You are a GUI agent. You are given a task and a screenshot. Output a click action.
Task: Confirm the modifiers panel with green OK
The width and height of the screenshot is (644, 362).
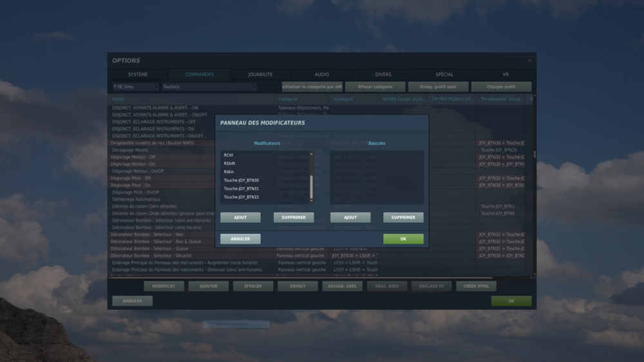pos(403,239)
